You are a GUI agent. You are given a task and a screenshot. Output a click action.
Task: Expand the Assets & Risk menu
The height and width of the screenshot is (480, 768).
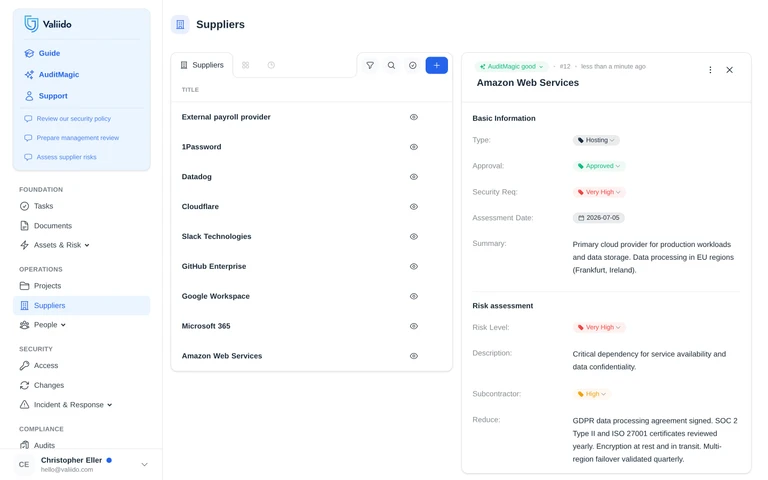point(54,245)
